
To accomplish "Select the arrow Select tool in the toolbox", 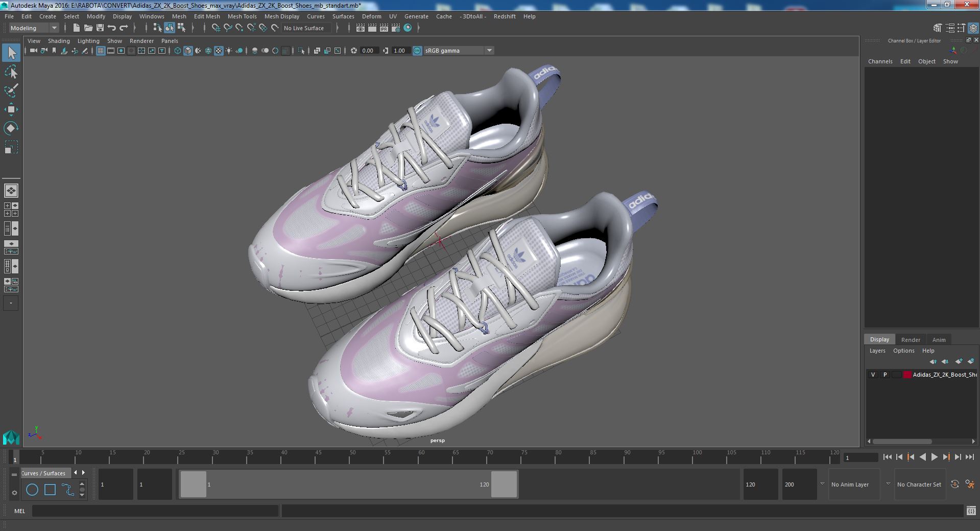I will tap(11, 53).
